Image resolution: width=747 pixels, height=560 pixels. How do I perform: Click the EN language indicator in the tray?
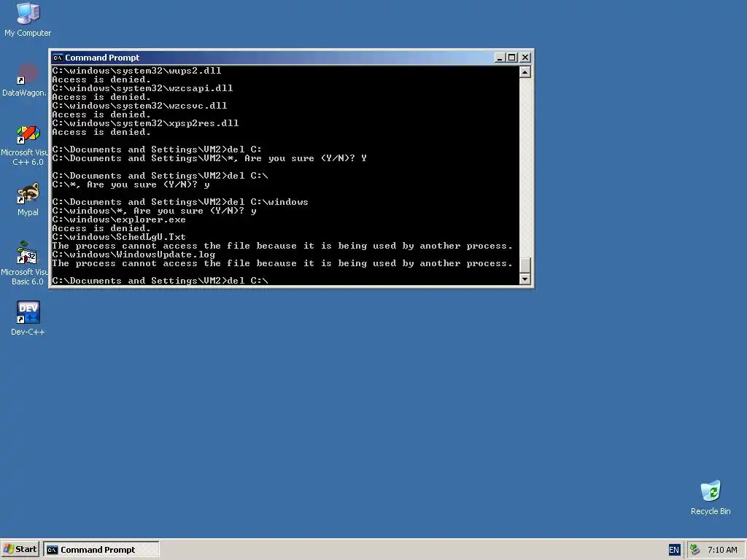673,550
